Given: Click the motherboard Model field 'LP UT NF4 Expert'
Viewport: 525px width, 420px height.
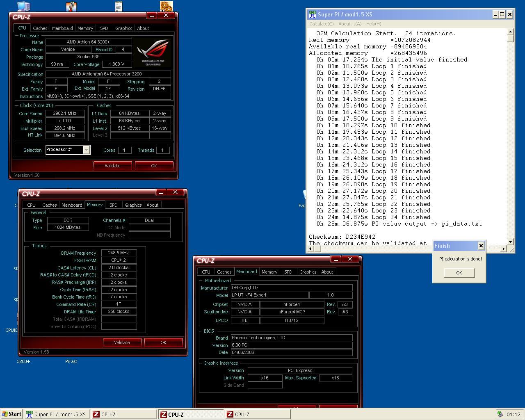Looking at the screenshot, I should (269, 295).
